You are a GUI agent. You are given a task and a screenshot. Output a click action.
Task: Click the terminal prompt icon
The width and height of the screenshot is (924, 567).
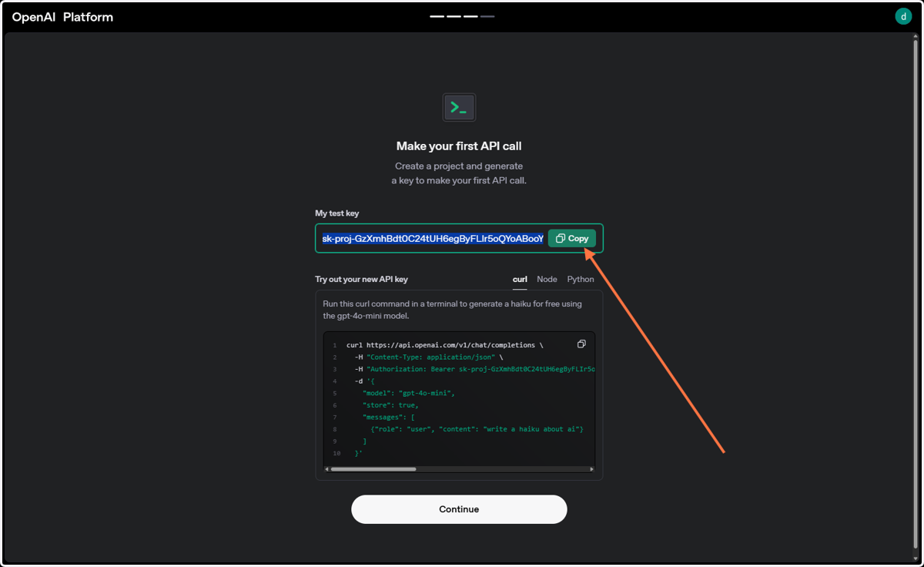coord(459,108)
